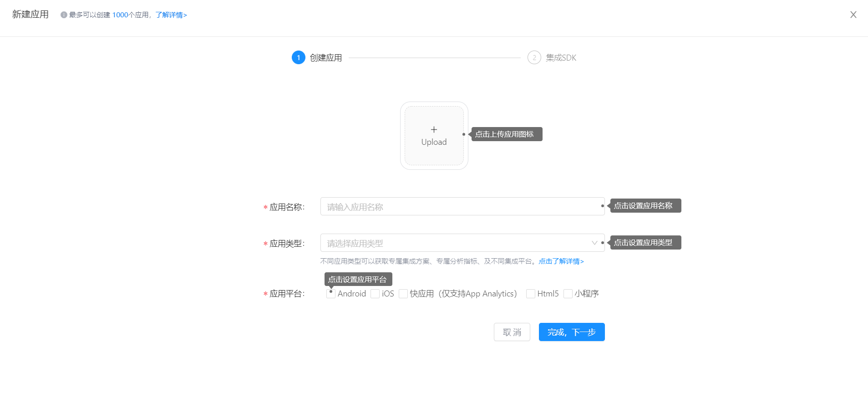Click the 完成，下一步 button
The height and width of the screenshot is (403, 868).
572,332
